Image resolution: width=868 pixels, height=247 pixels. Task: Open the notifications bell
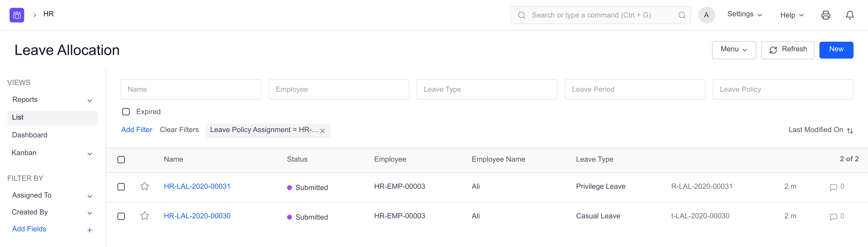(850, 15)
